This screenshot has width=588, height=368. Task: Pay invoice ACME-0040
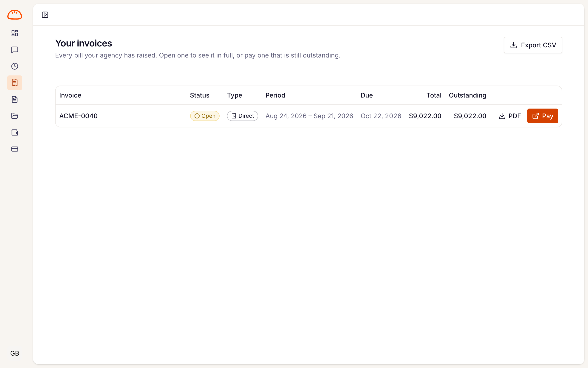pos(543,116)
